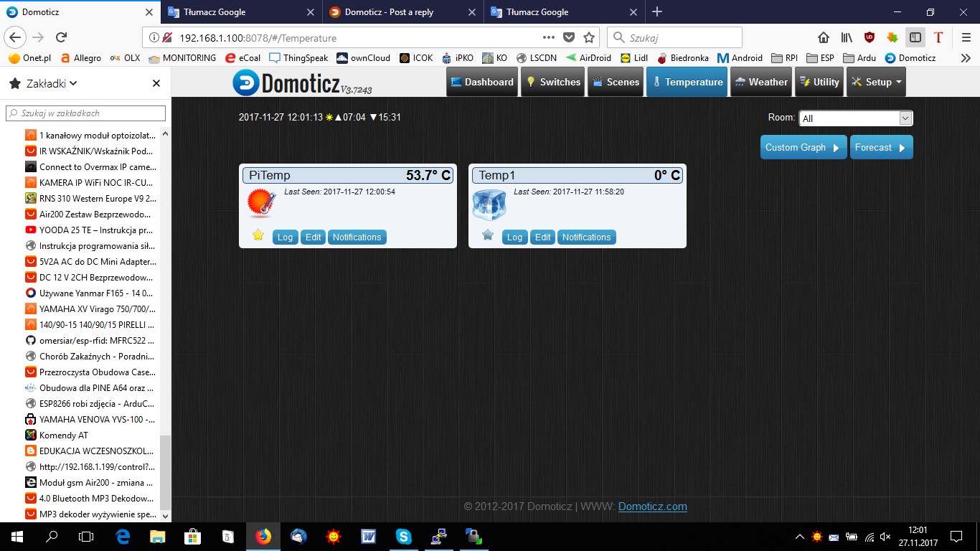Toggle favorite star for Temp1
The image size is (980, 551).
(488, 235)
